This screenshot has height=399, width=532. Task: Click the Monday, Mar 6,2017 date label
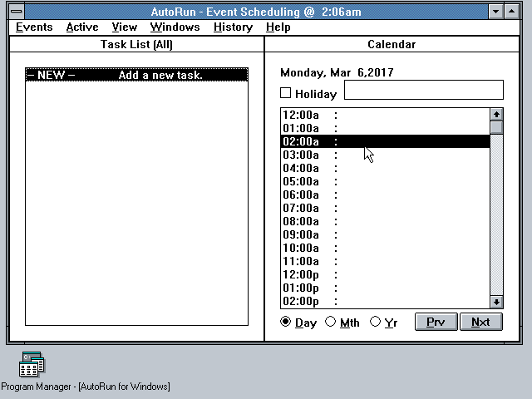point(337,72)
